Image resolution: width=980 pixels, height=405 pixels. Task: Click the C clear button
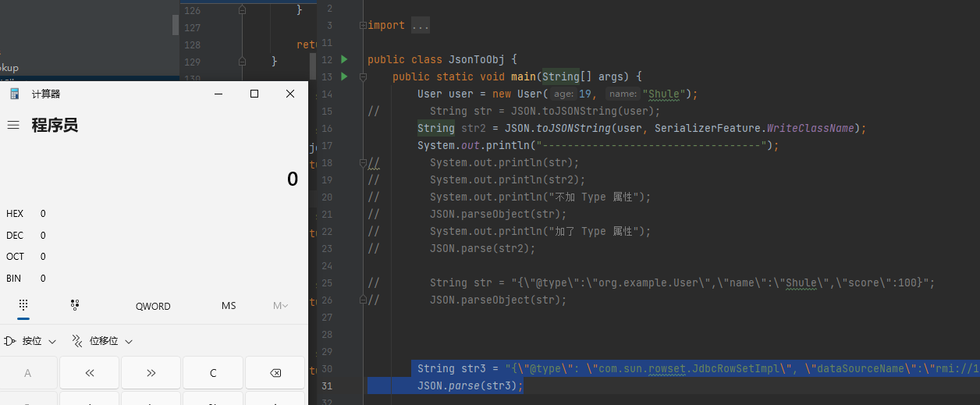point(213,373)
